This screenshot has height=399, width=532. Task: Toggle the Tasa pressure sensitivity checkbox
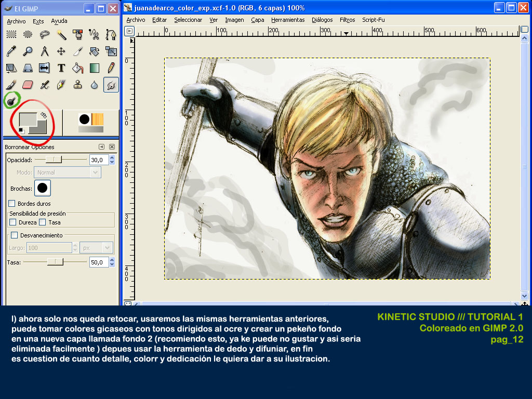point(43,222)
